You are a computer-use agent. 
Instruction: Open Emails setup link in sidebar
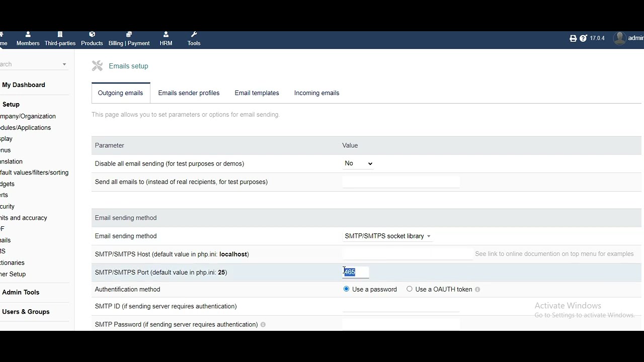click(x=5, y=240)
